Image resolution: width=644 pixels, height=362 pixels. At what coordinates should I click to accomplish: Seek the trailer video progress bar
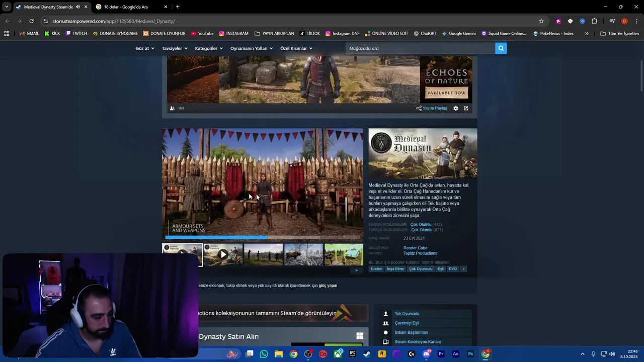tap(262, 237)
